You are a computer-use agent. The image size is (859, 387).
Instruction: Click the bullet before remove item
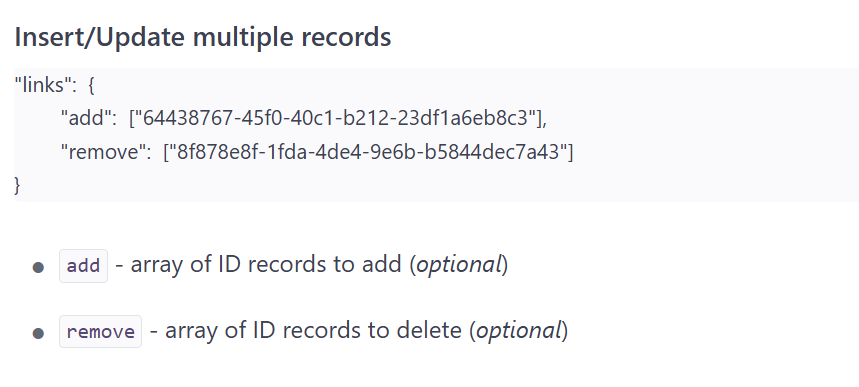38,333
